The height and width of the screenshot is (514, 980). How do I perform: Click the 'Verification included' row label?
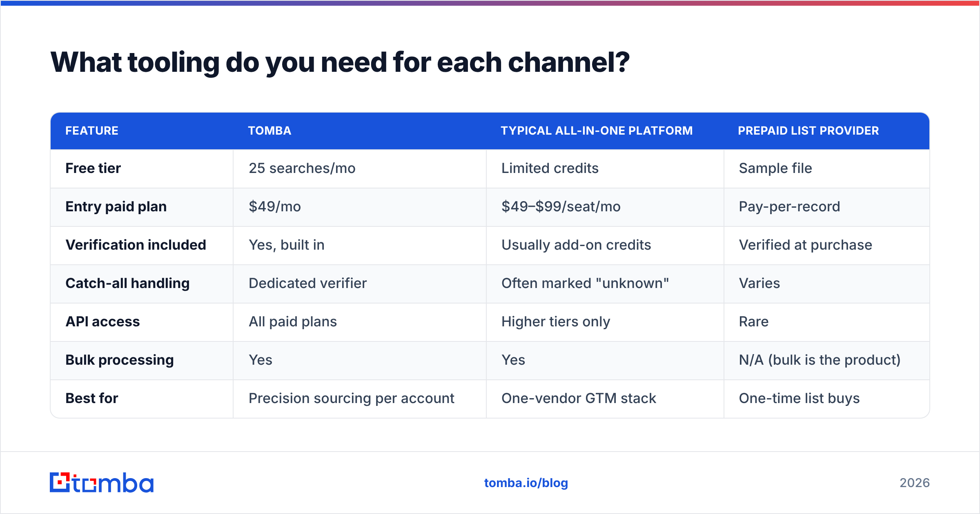coord(136,245)
